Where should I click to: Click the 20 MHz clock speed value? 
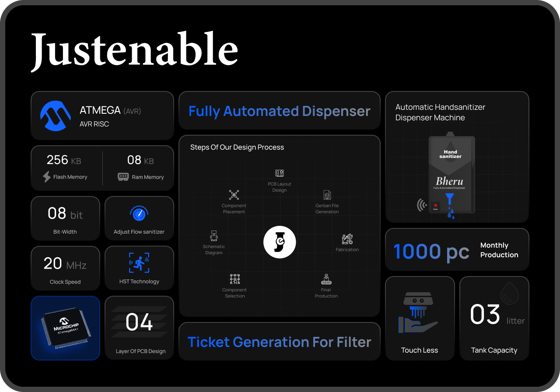point(65,264)
